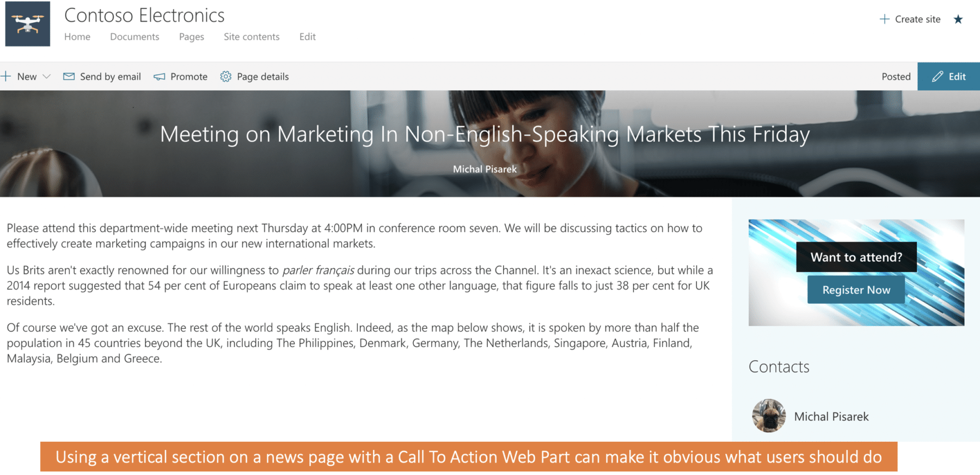Screen dimensions: 980x475
Task: Go to Pages in site navigation
Action: 191,36
